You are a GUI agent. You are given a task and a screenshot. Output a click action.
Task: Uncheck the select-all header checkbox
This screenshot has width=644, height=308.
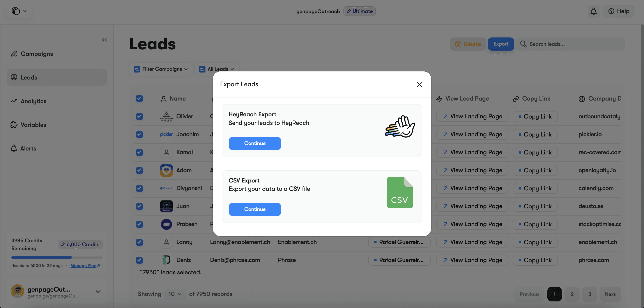(x=139, y=99)
